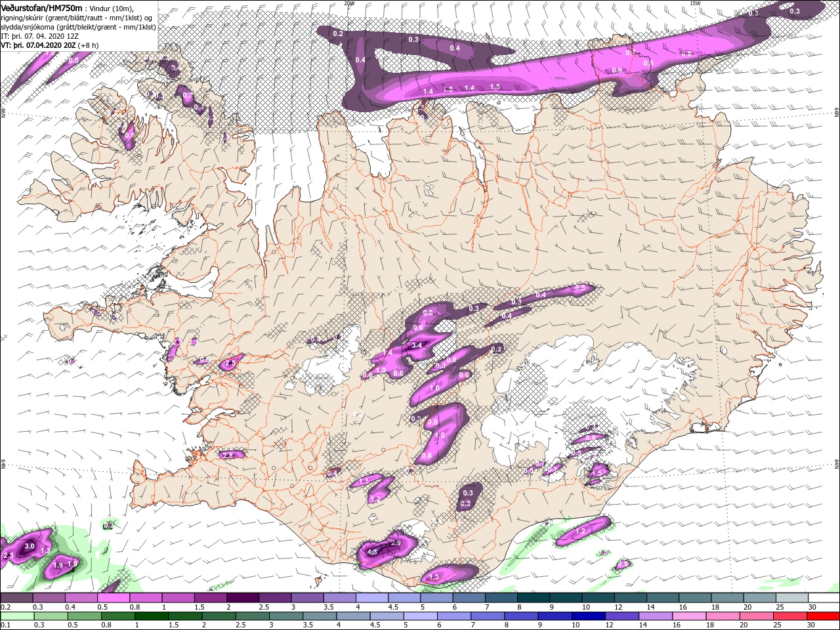Click the dark navy swatch labeled 10 in rain scale
The height and width of the screenshot is (630, 840).
(587, 616)
